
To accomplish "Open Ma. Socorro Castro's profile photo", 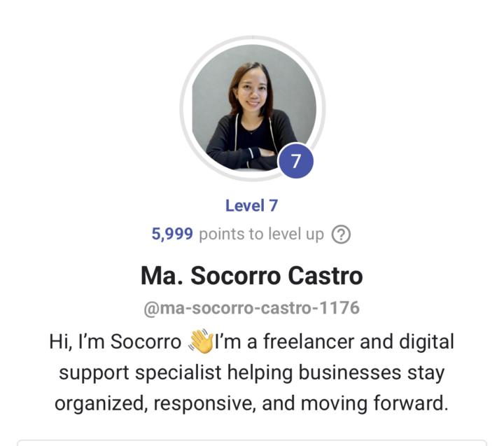I will (x=252, y=108).
